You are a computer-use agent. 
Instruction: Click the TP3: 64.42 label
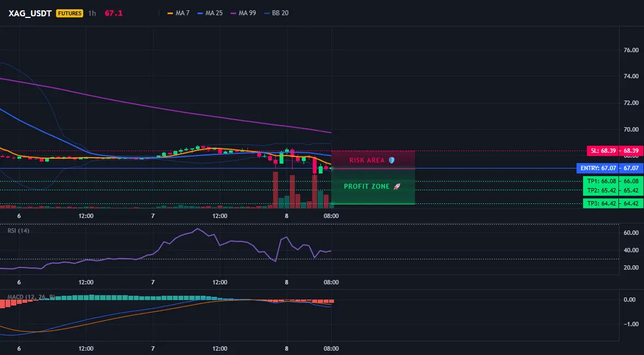(x=601, y=203)
